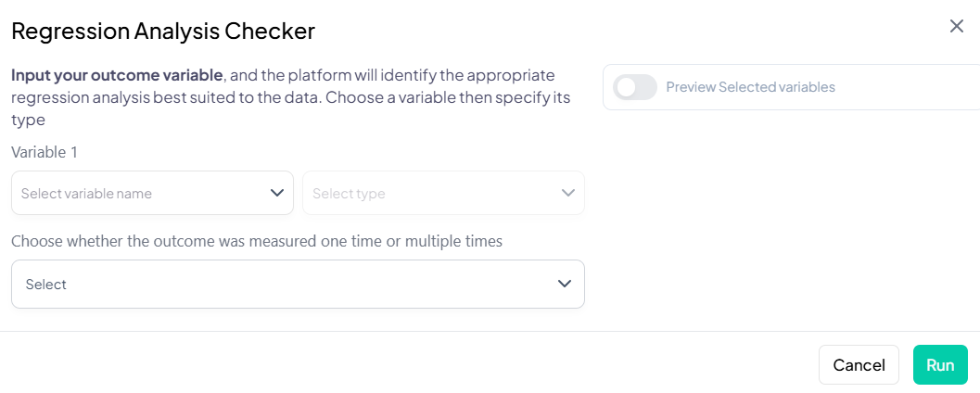Image resolution: width=980 pixels, height=393 pixels.
Task: Click the 'Select variable name' placeholder text
Action: (x=86, y=194)
